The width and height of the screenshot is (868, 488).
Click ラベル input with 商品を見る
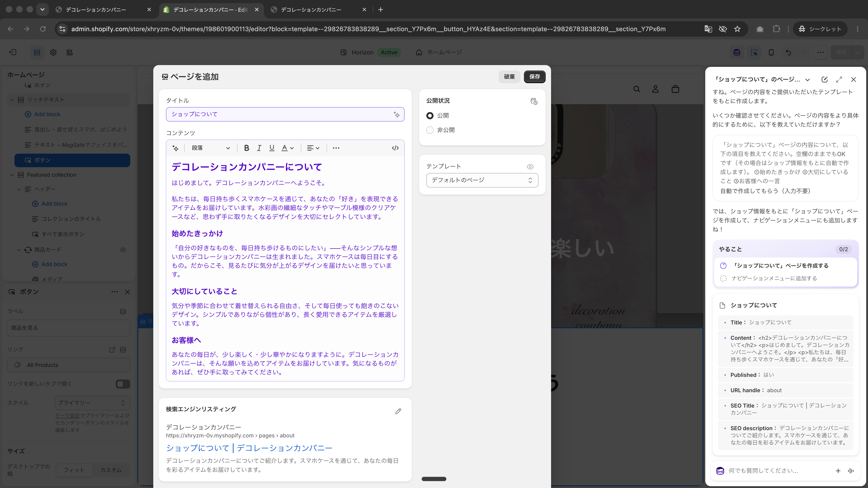tap(69, 328)
